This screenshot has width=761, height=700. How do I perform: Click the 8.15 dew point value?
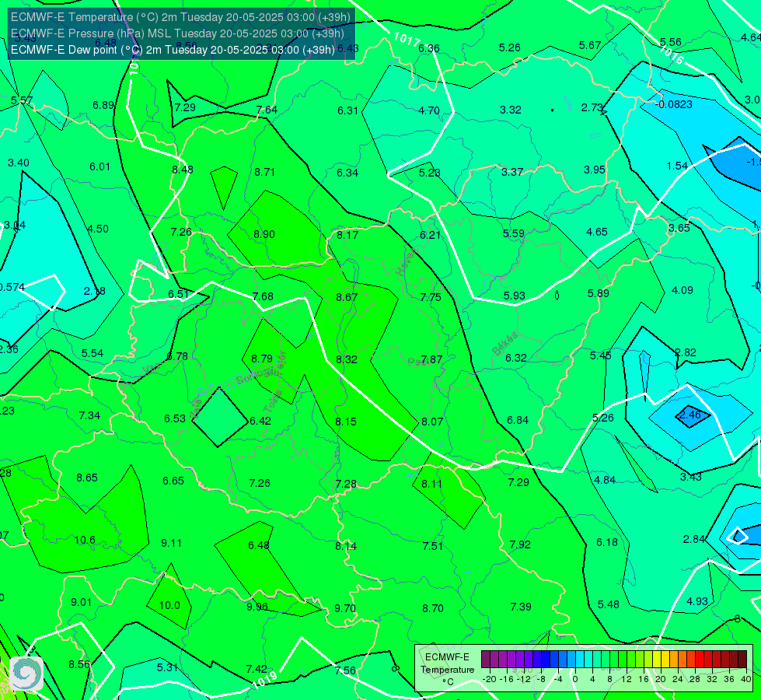(x=346, y=422)
